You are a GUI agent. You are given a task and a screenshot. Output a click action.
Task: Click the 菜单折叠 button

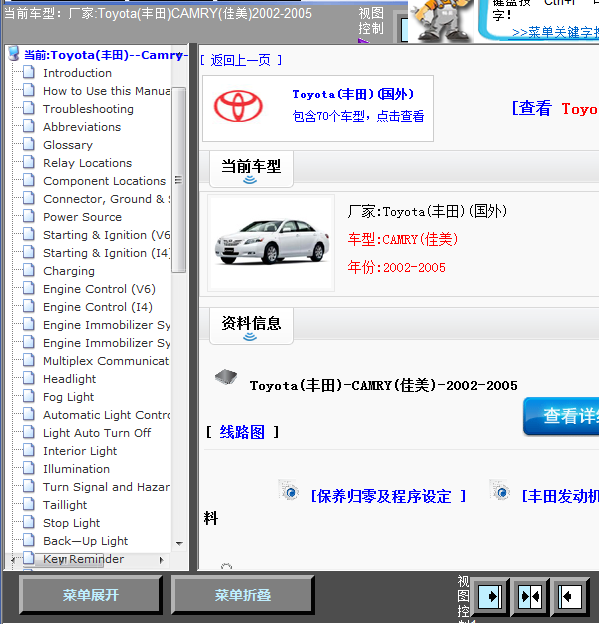pyautogui.click(x=243, y=595)
